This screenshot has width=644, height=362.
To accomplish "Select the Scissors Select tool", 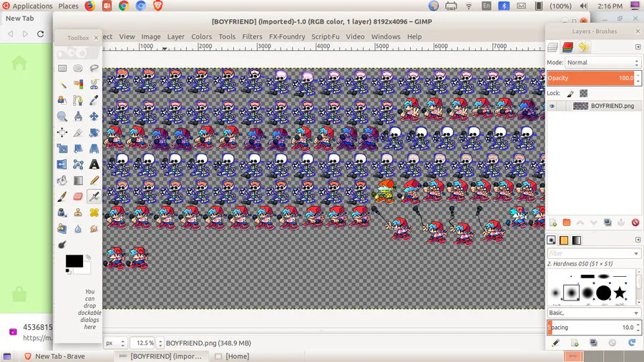I will (94, 84).
